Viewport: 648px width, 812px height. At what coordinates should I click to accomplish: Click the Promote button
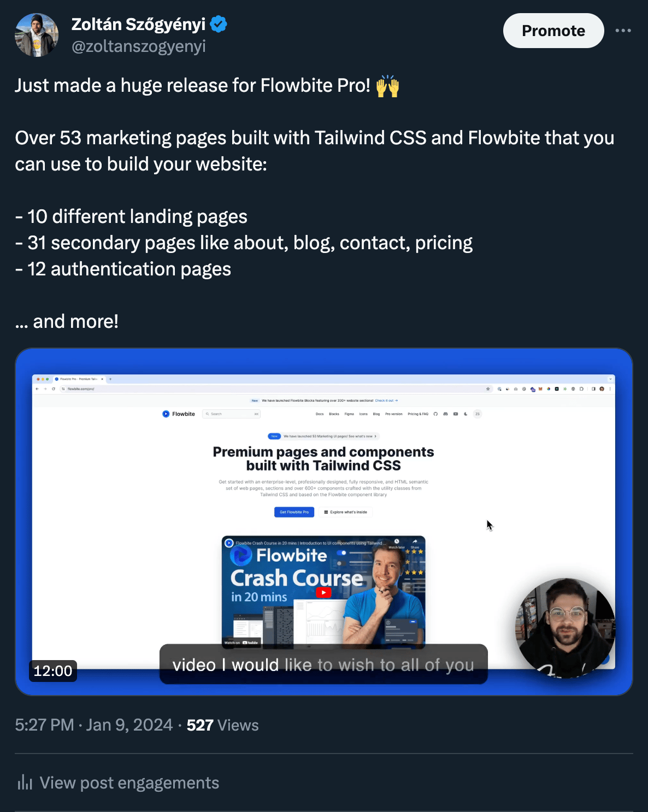point(553,31)
